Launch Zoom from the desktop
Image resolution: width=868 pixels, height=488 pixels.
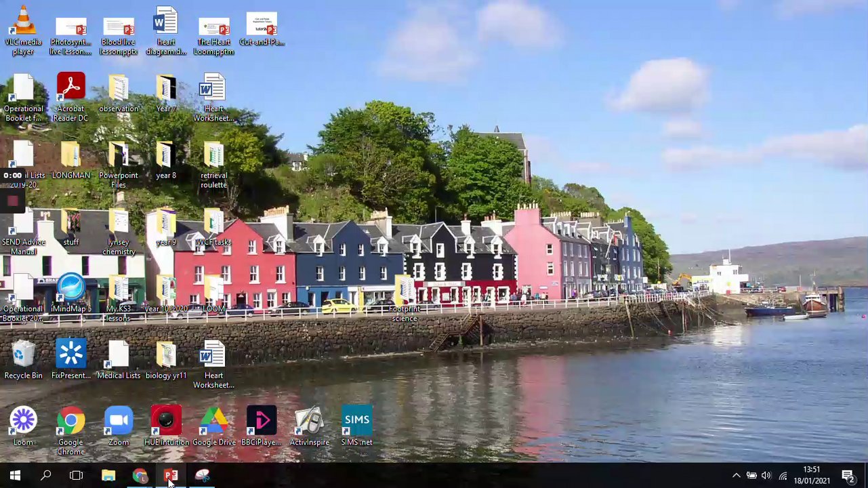tap(119, 422)
